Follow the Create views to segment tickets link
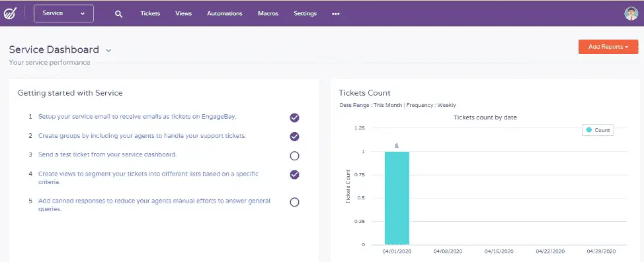Image resolution: width=644 pixels, height=262 pixels. coord(149,178)
